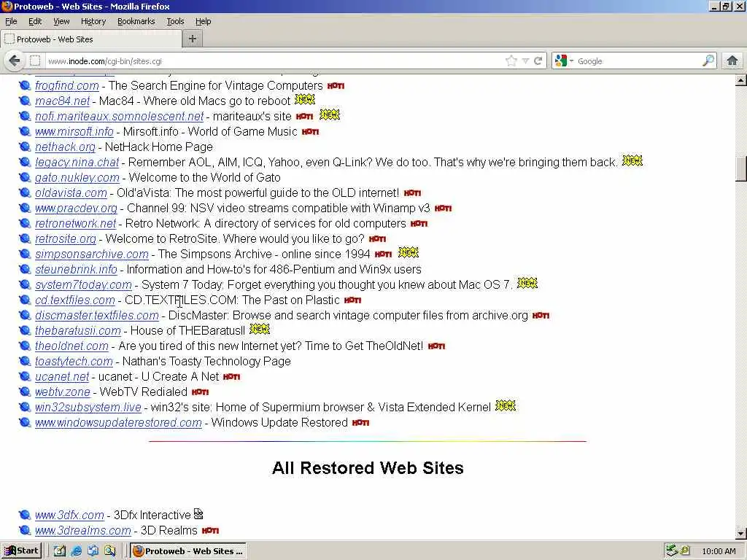Click the scrollbar up arrow

[x=741, y=80]
